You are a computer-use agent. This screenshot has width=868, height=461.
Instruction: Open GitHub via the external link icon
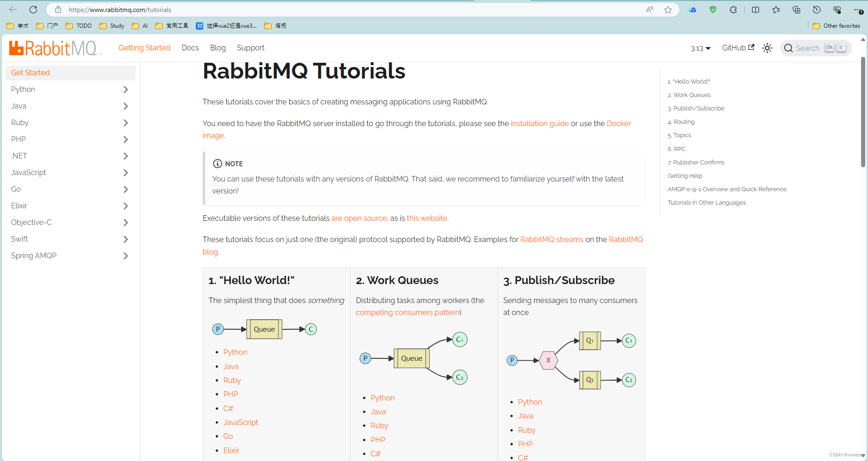[751, 47]
